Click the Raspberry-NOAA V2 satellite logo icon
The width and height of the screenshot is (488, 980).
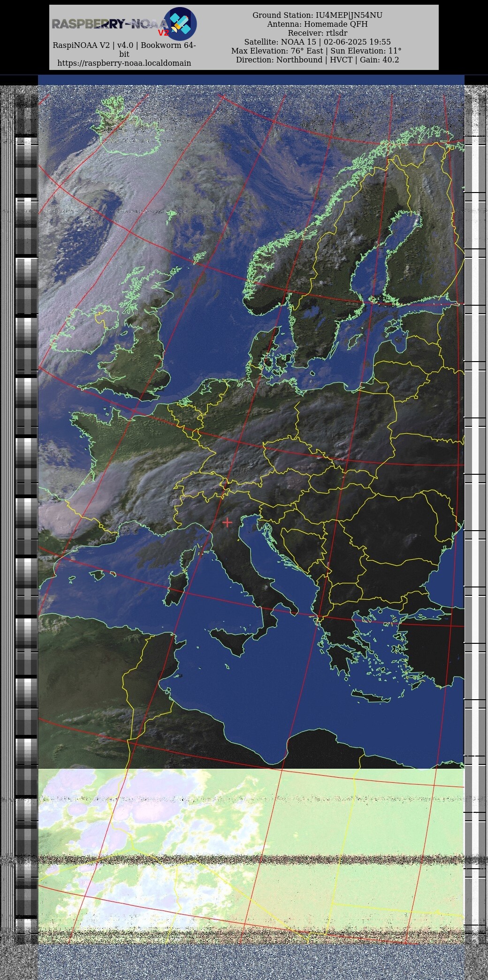point(180,23)
